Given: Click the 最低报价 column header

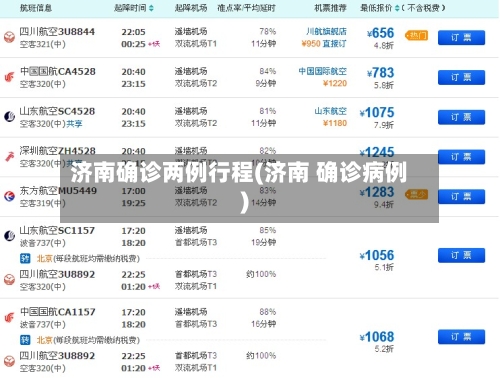Looking at the screenshot, I should click(376, 8).
